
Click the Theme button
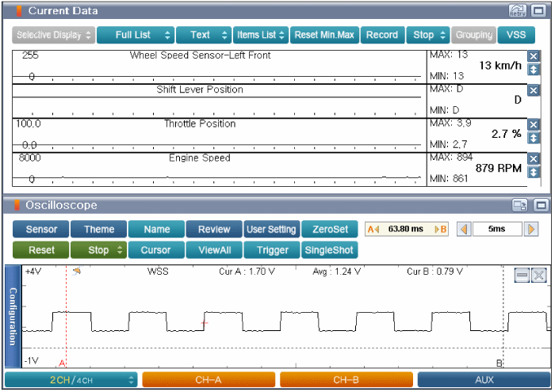click(99, 230)
